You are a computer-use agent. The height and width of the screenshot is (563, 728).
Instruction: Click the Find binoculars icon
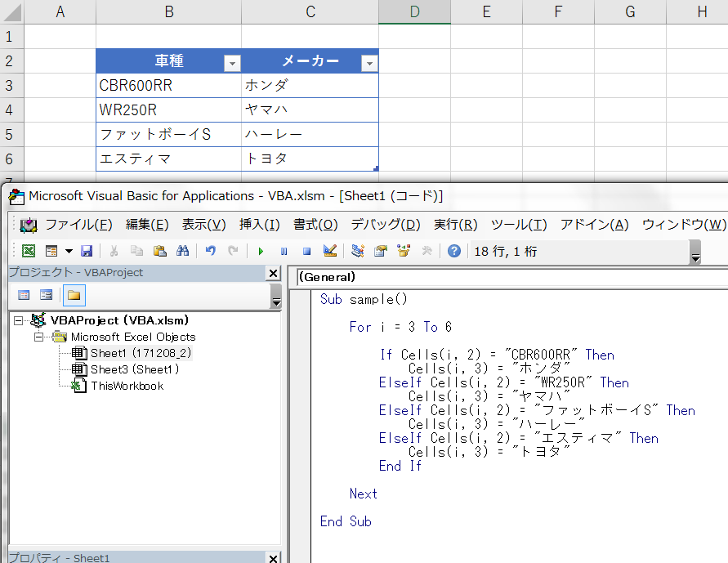click(x=183, y=252)
